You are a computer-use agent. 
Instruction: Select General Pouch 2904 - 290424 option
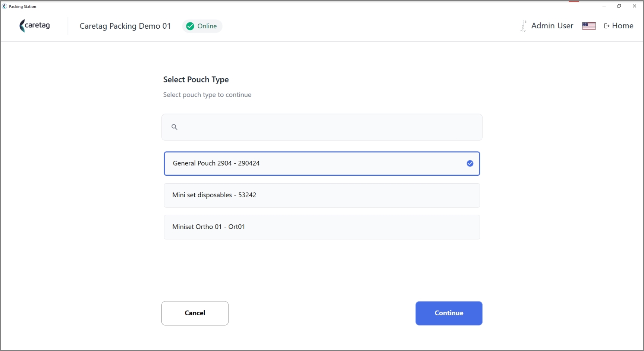[322, 163]
